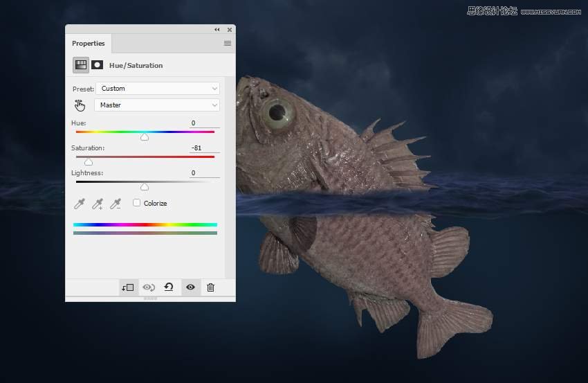Collapse the Properties panel with double arrows
Viewport: 588px width, 383px height.
pos(217,30)
